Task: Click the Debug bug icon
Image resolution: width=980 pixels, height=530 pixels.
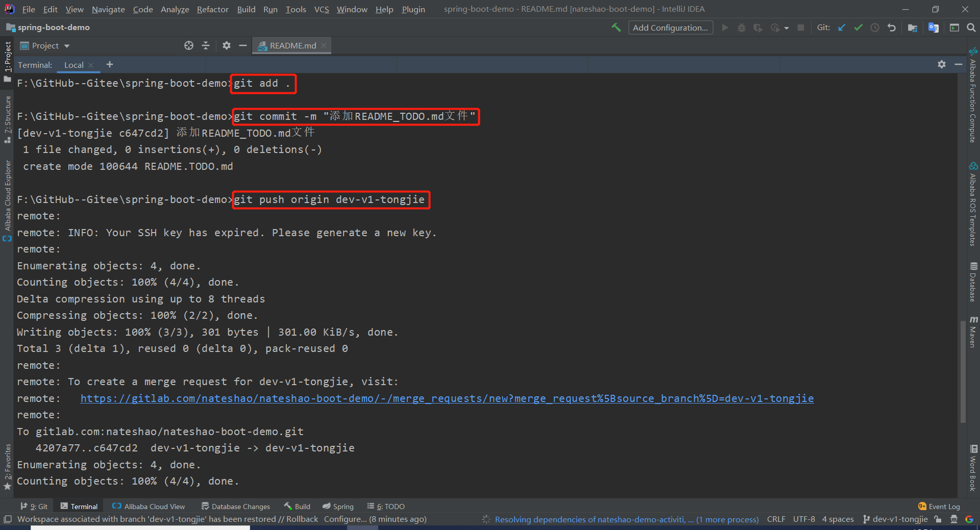Action: pyautogui.click(x=742, y=28)
